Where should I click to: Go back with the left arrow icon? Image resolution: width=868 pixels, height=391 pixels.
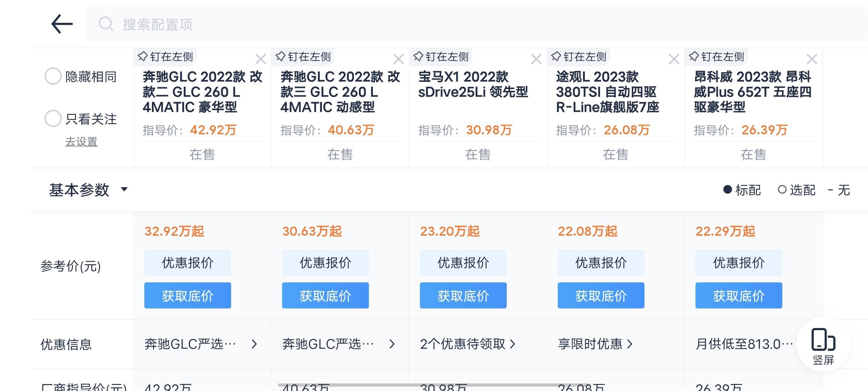point(62,24)
